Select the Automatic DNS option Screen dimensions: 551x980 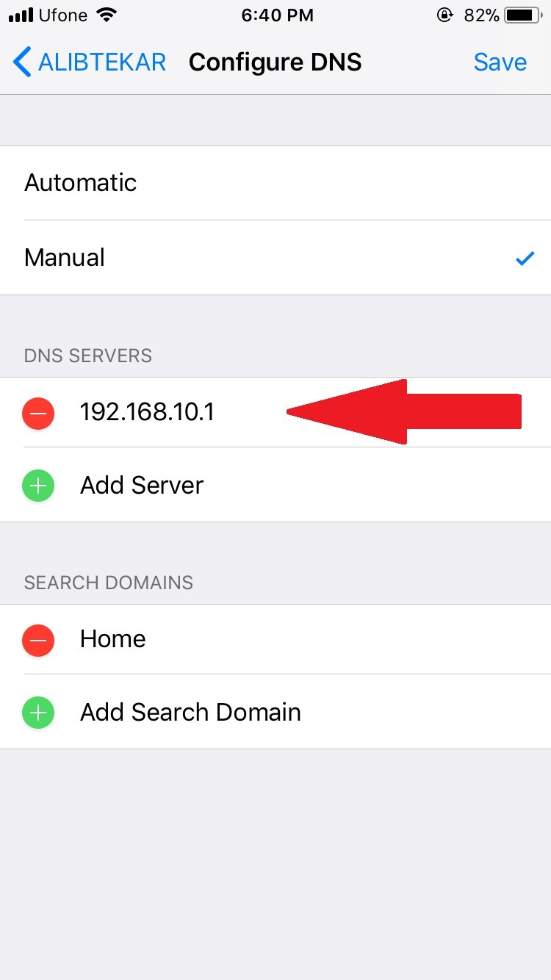point(275,183)
